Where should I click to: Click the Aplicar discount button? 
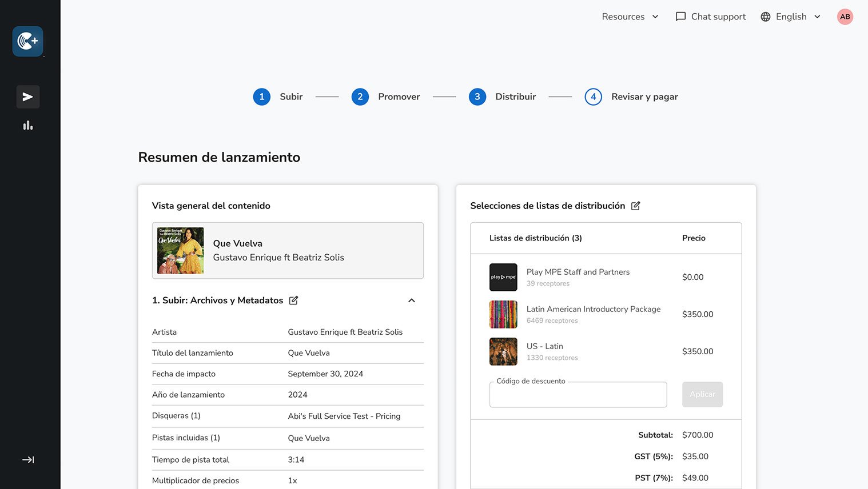click(x=702, y=394)
